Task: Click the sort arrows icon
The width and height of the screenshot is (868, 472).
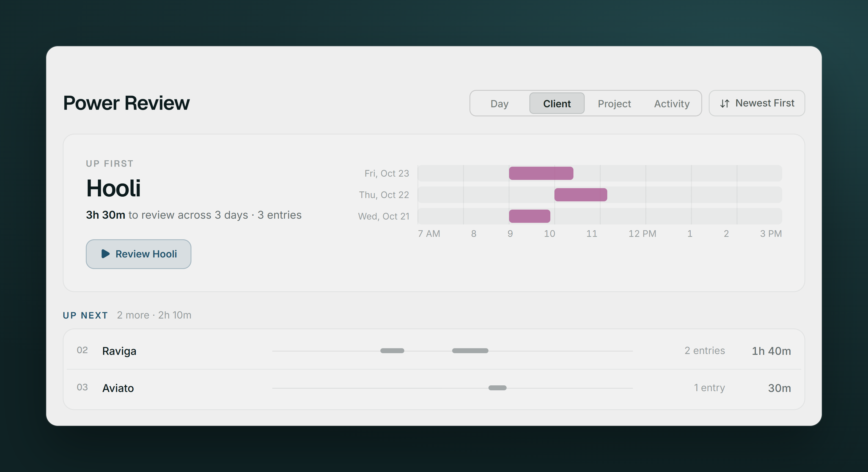Action: [725, 103]
